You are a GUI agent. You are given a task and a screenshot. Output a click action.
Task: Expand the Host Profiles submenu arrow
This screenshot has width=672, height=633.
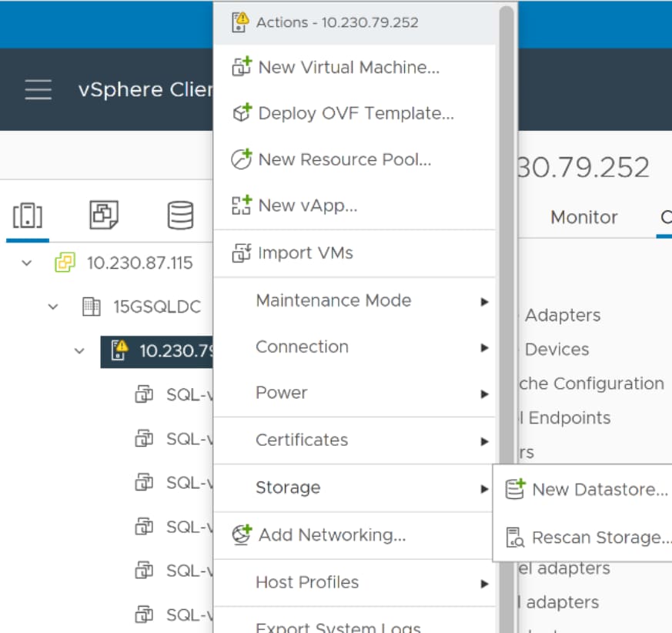(x=484, y=583)
